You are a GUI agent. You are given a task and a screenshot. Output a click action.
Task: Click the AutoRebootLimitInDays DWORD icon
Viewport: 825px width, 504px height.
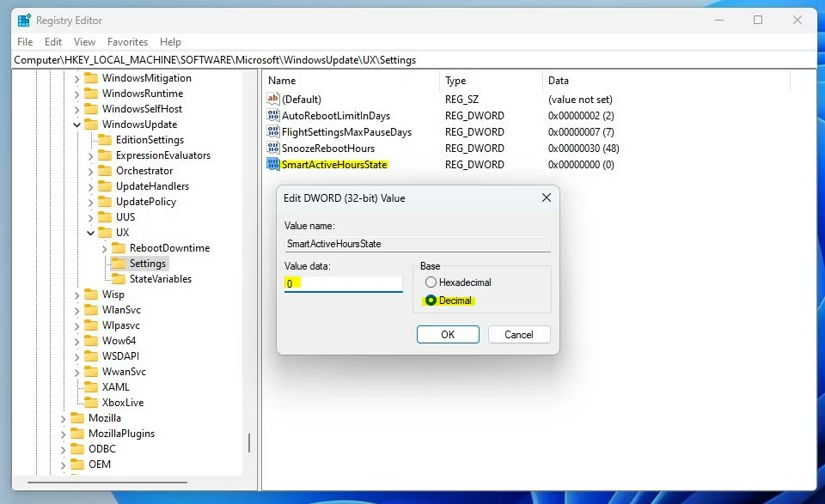pyautogui.click(x=273, y=115)
